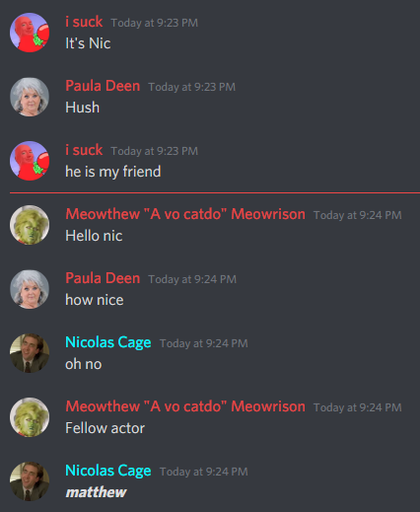The width and height of the screenshot is (420, 512).
Task: Click the italic "matthew" message
Action: coord(96,492)
